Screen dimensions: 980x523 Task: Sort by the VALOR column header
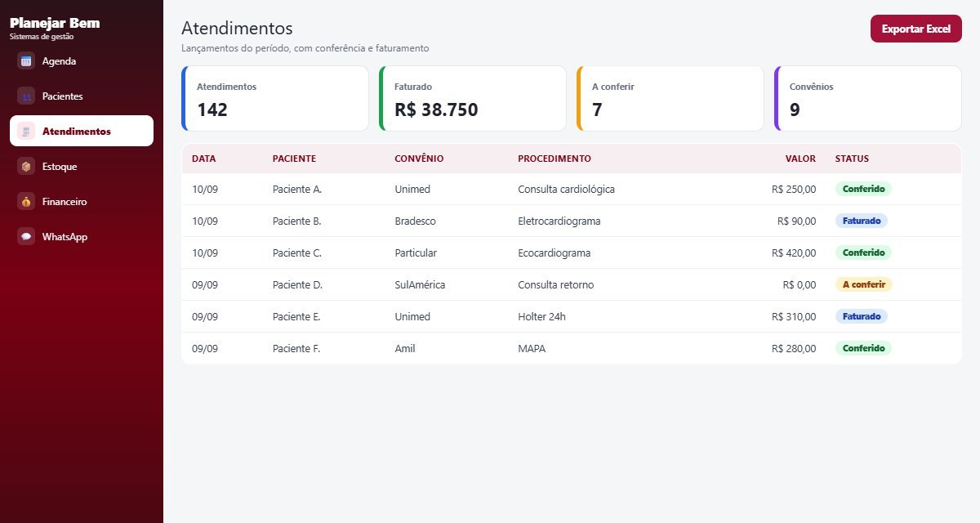click(x=800, y=159)
